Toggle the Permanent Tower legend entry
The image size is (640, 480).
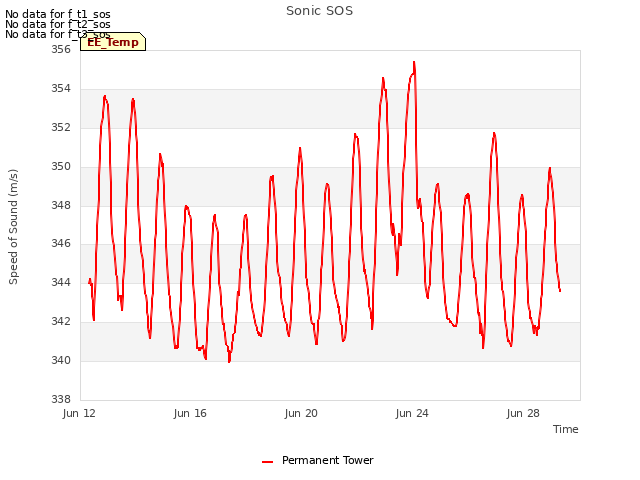click(318, 460)
